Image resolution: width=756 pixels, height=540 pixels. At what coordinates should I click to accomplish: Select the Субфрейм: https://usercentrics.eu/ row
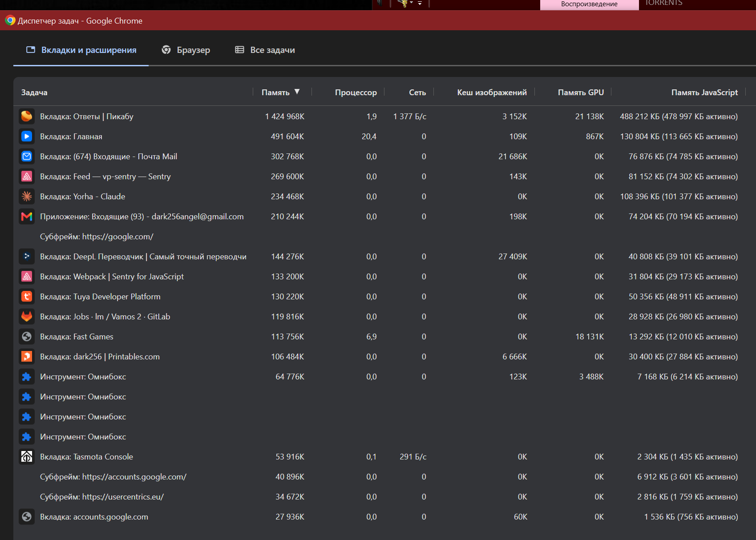384,497
